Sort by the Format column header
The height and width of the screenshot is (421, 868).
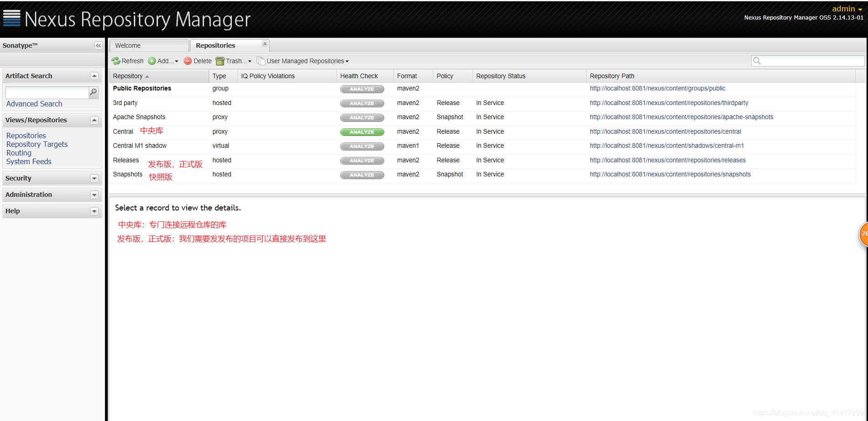coord(413,76)
